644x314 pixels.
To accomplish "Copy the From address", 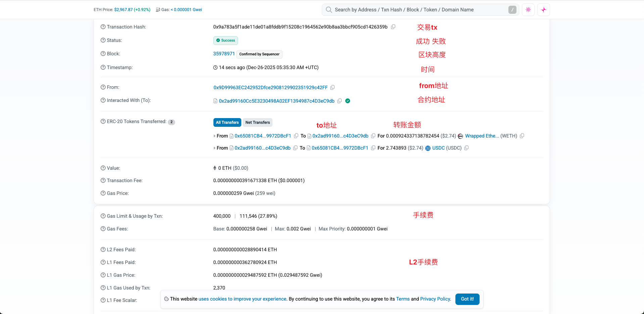I will 332,88.
